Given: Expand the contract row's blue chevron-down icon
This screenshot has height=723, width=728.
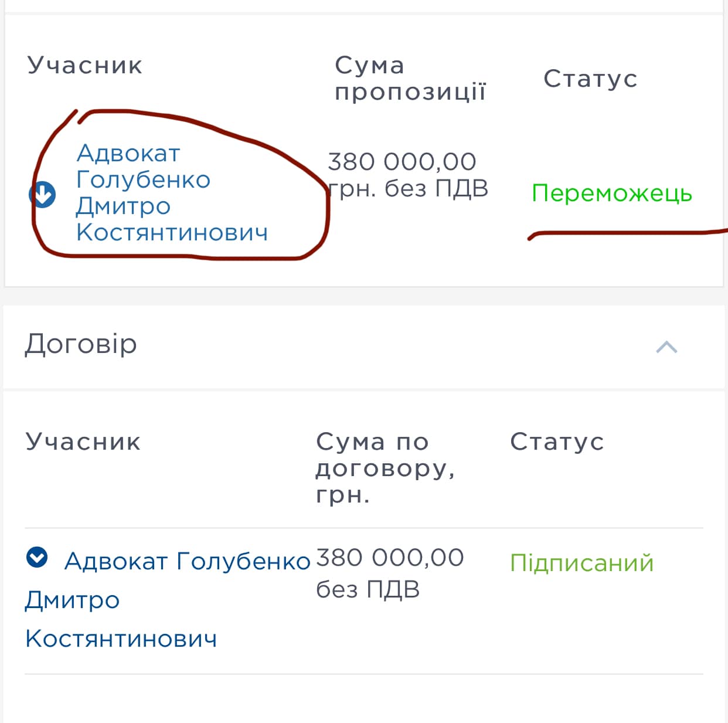Looking at the screenshot, I should click(37, 557).
